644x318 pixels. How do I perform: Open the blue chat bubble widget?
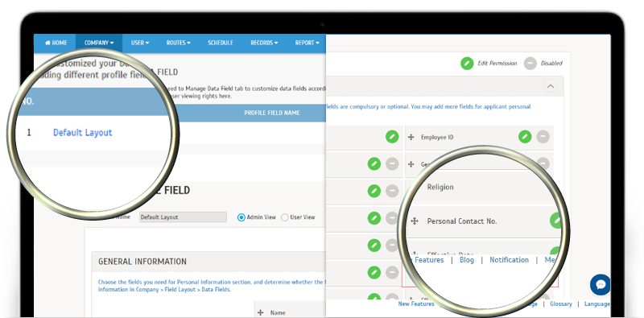600,285
